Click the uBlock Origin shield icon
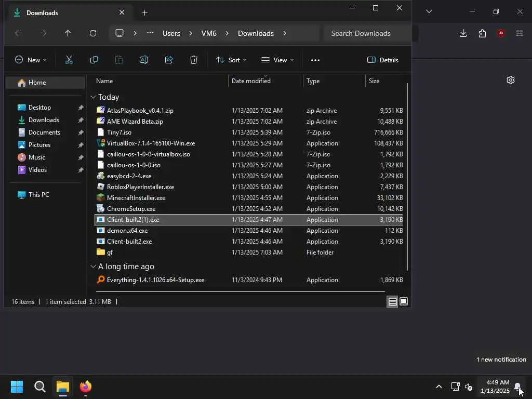Screen dimensions: 532x399 (x=501, y=33)
